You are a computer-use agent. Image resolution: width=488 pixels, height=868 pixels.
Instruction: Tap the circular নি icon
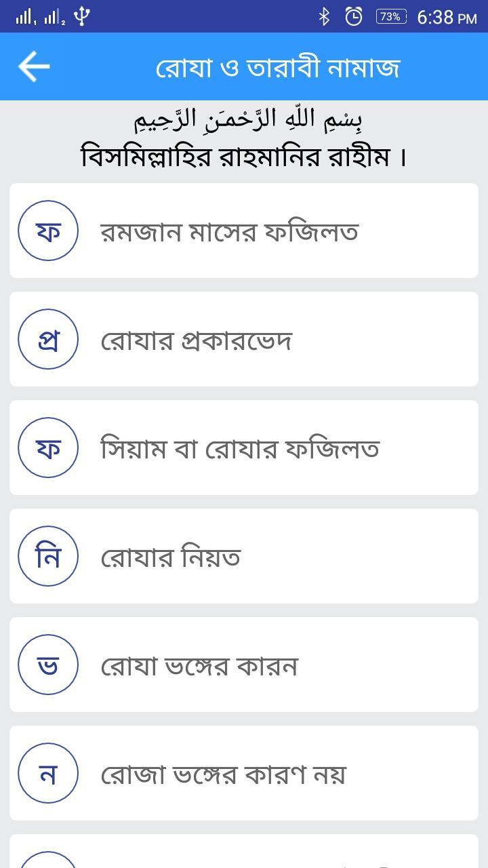click(48, 556)
